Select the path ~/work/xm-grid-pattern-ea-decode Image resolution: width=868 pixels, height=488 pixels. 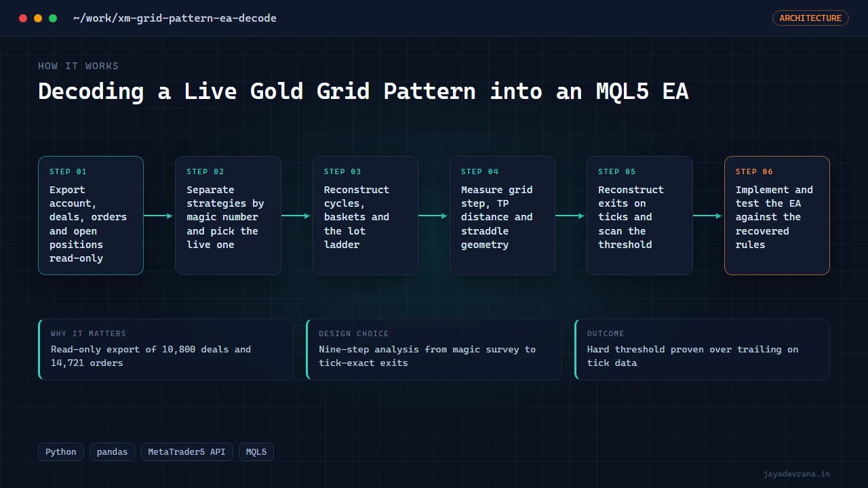(x=175, y=18)
